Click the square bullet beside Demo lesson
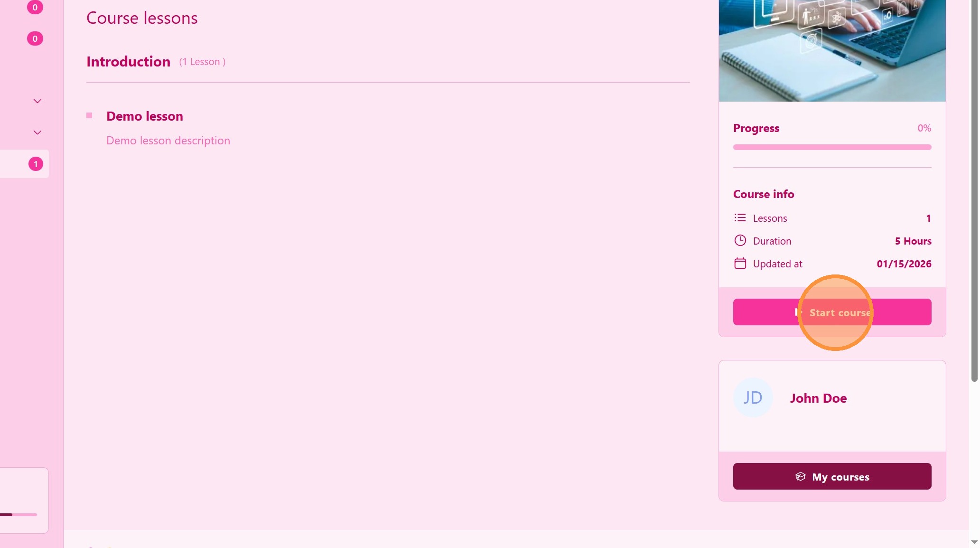 (89, 116)
